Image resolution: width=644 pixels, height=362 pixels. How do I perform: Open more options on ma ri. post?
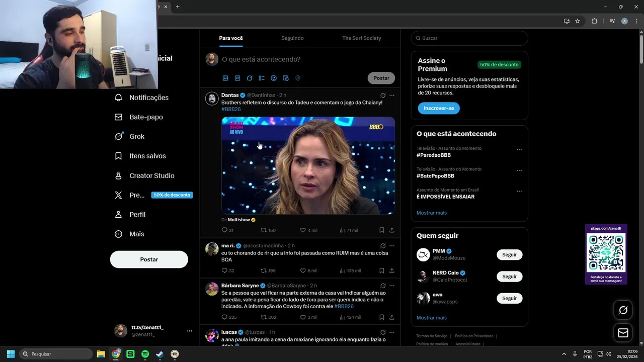click(x=392, y=246)
